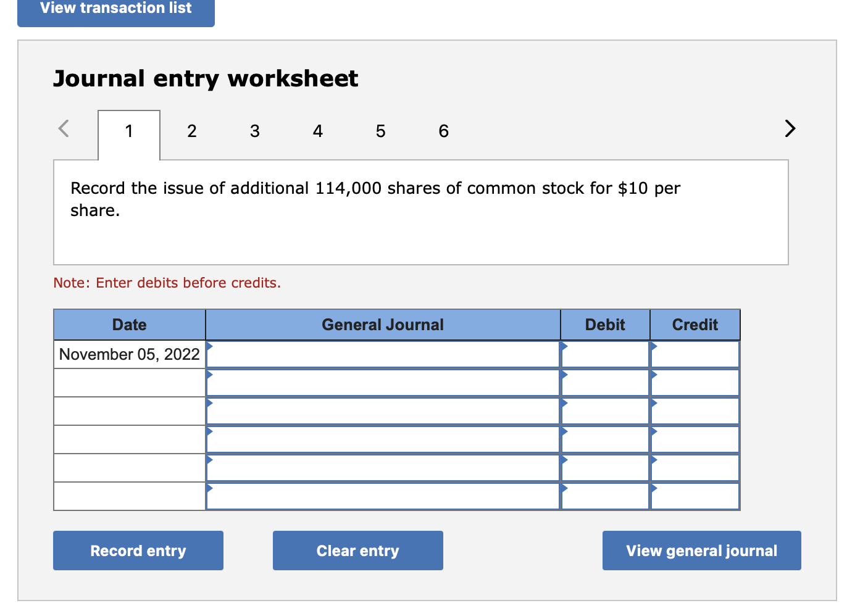The height and width of the screenshot is (611, 868).
Task: Go to previous entry with left chevron
Action: click(x=63, y=128)
